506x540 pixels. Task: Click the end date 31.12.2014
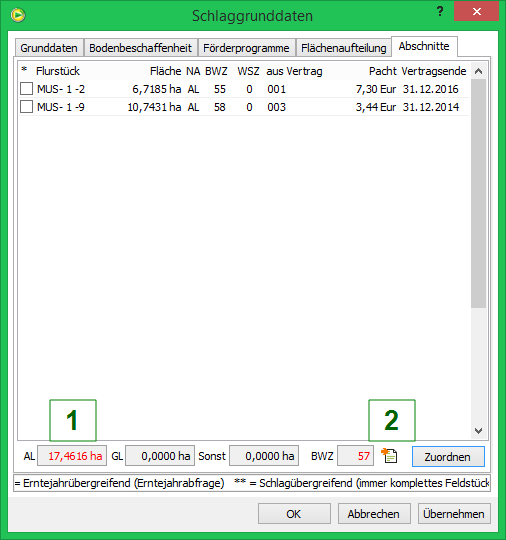[x=431, y=107]
